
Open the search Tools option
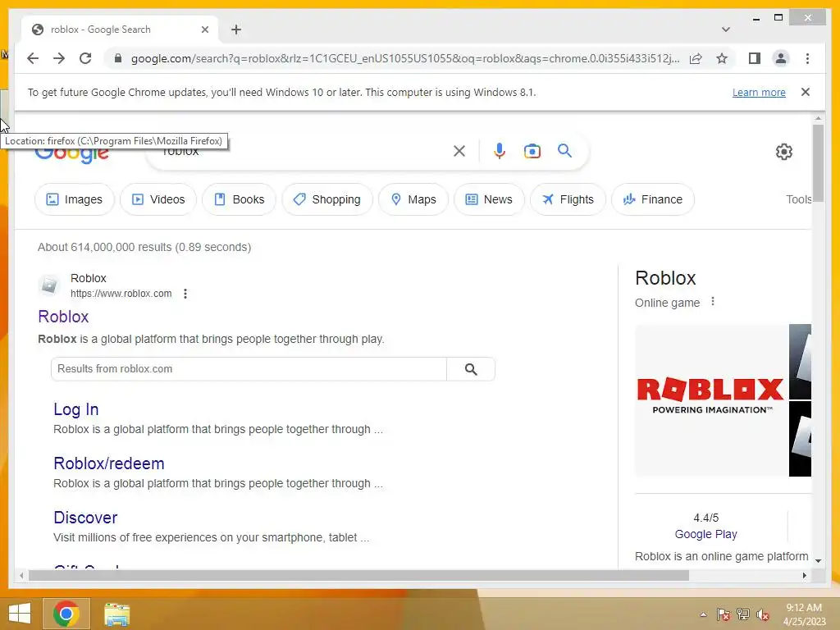point(798,199)
